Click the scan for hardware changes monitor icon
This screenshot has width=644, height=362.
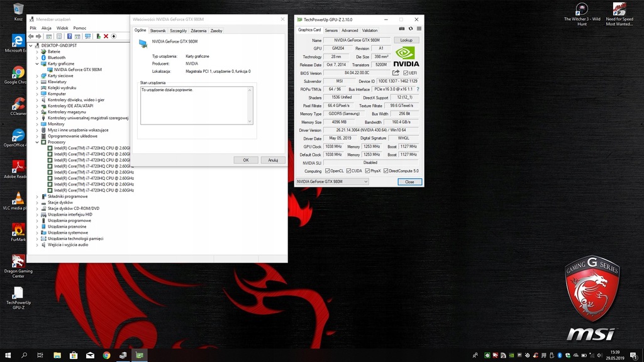87,36
